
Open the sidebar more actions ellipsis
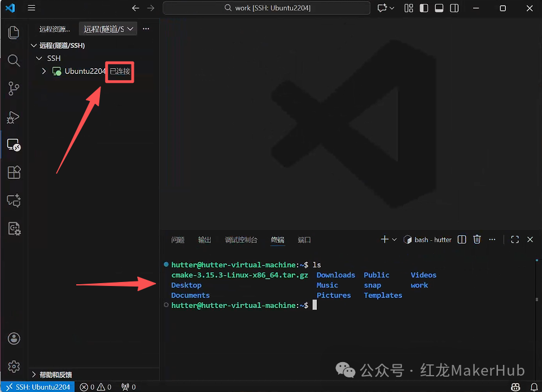(146, 29)
